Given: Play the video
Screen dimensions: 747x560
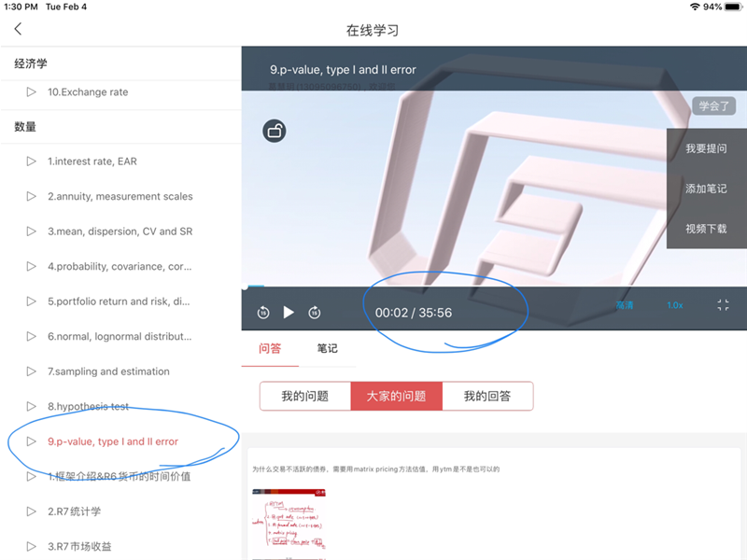Looking at the screenshot, I should point(289,313).
